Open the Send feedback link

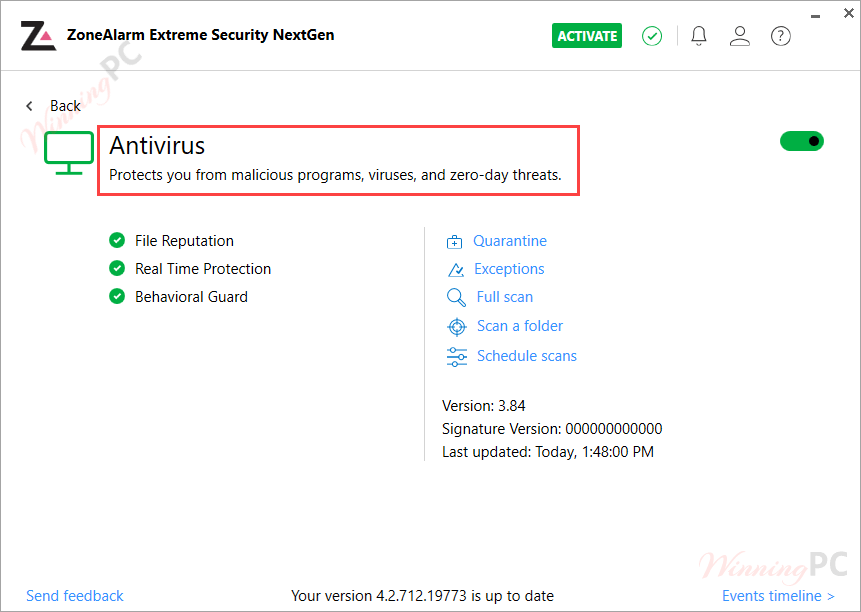[75, 596]
